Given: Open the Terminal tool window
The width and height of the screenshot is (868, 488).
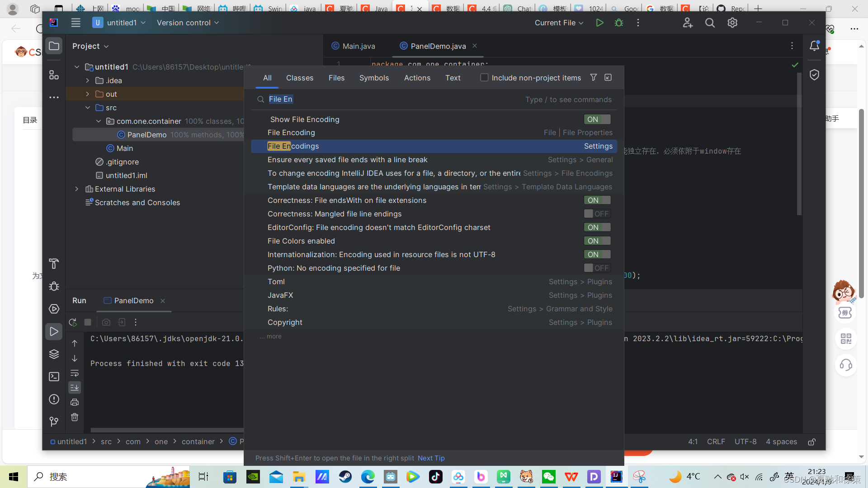Looking at the screenshot, I should [x=54, y=377].
